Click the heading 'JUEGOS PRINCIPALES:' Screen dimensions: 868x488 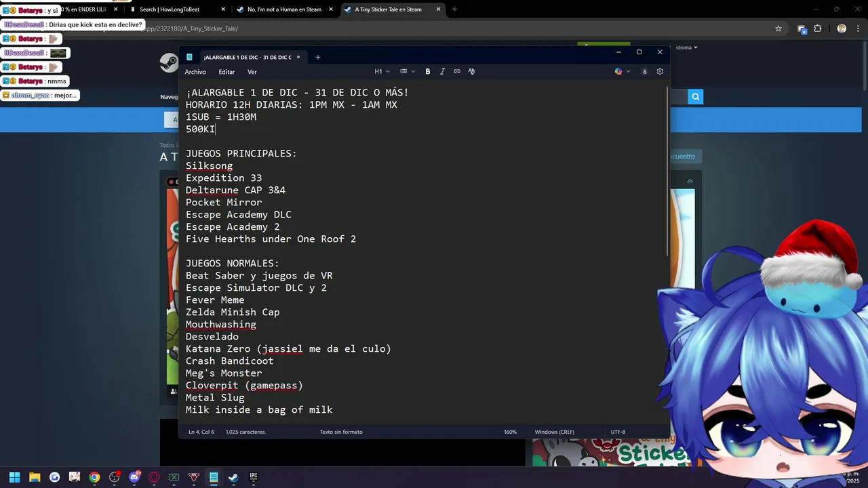tap(241, 154)
